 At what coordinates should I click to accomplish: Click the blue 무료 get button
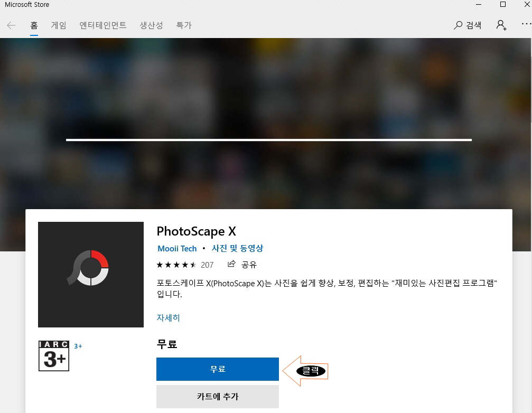[218, 369]
